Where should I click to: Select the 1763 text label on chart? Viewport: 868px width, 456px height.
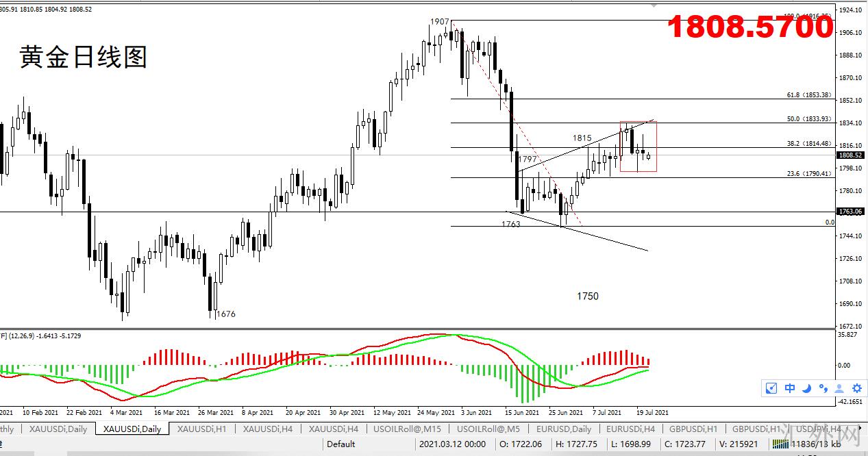point(510,224)
